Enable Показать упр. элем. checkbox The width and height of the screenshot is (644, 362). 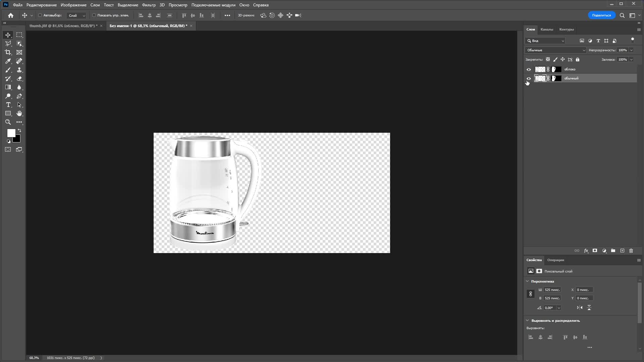click(x=94, y=15)
